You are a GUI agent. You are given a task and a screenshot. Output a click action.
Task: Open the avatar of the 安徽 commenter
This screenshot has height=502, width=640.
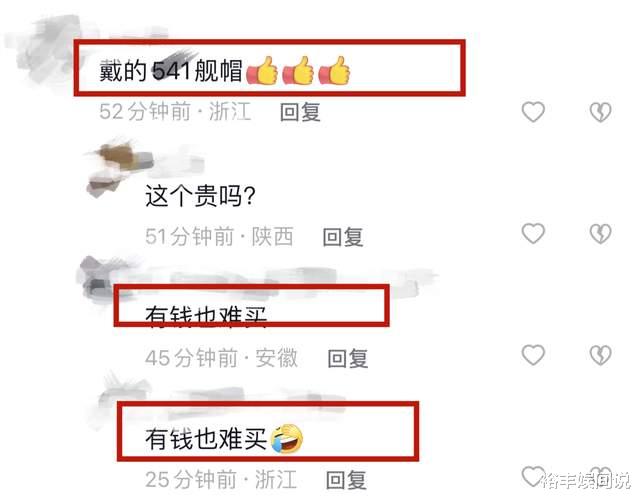98,280
